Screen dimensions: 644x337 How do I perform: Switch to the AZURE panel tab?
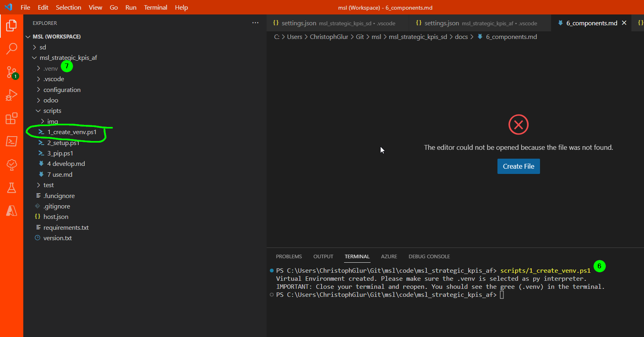click(x=389, y=256)
